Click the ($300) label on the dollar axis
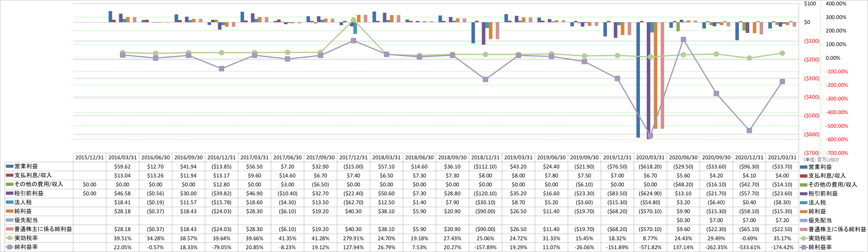This screenshot has width=868, height=252. [x=812, y=78]
